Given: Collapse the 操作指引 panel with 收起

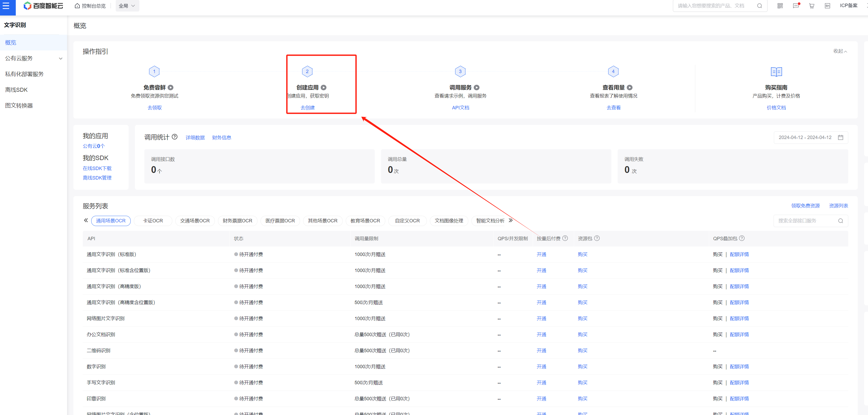Looking at the screenshot, I should 840,51.
